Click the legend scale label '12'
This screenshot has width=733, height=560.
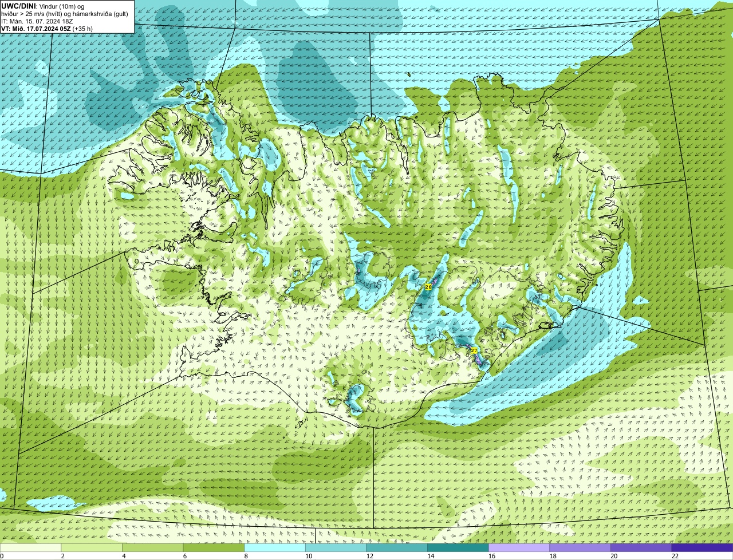click(370, 555)
